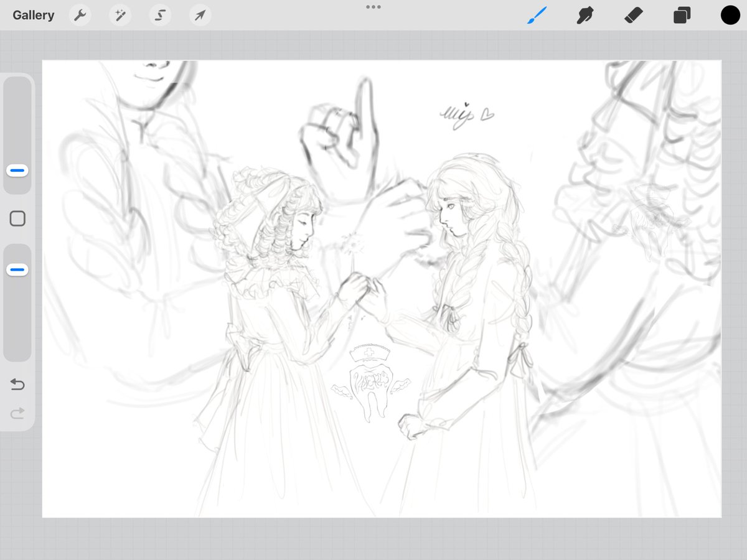Open the Adjustments magic wand menu
747x560 pixels.
point(120,16)
